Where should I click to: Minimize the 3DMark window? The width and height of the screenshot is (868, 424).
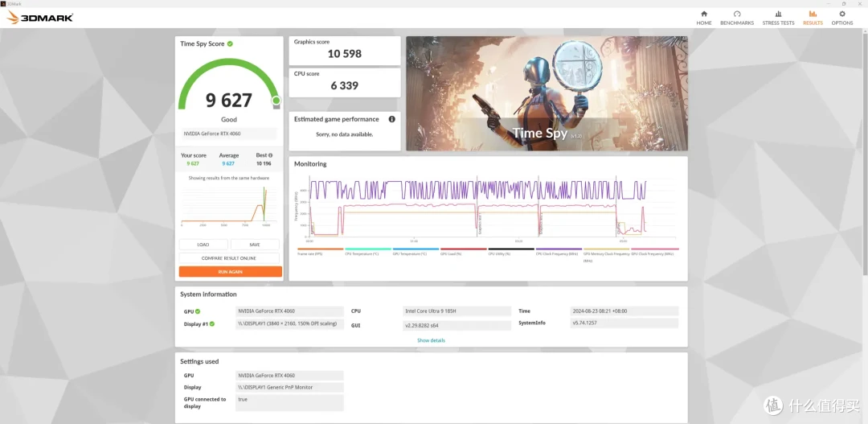tap(829, 3)
